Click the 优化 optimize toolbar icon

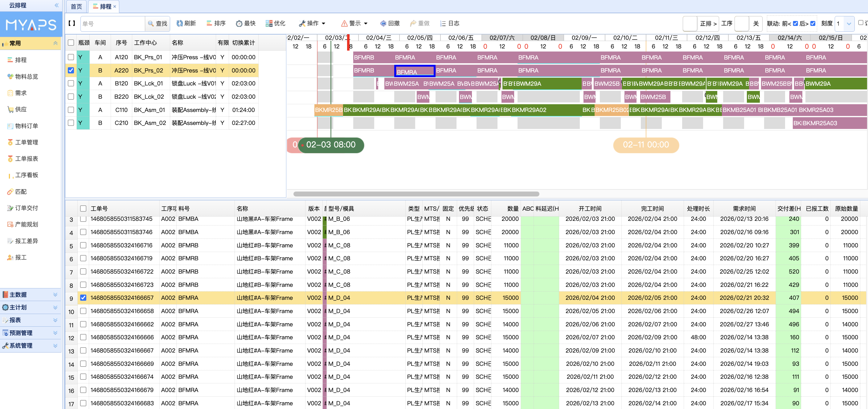tap(269, 23)
